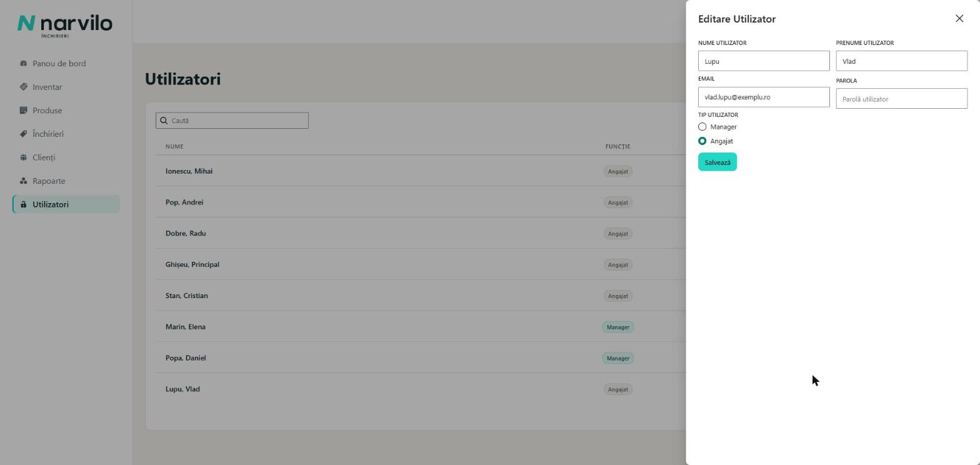Open the Produse menu item
Image resolution: width=980 pixels, height=465 pixels.
pyautogui.click(x=66, y=111)
